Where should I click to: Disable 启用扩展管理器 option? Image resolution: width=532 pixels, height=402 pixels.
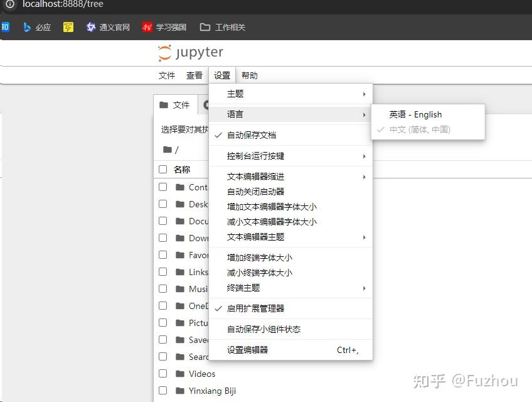259,308
